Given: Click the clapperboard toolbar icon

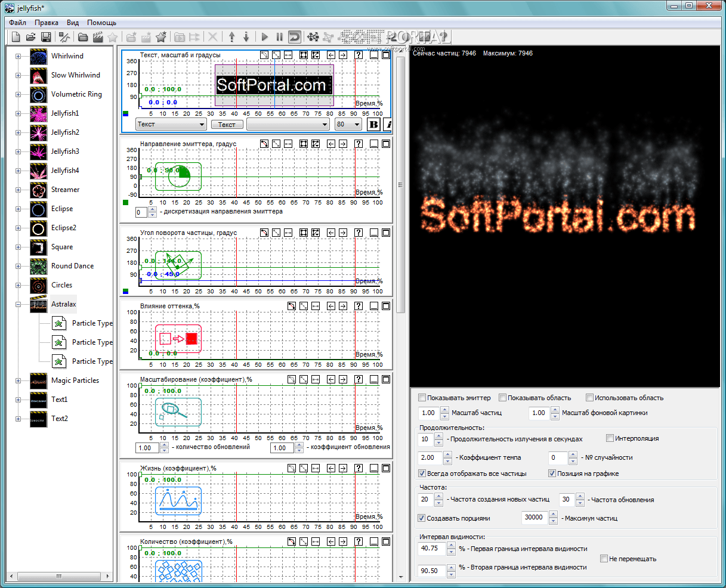Looking at the screenshot, I should tap(98, 37).
